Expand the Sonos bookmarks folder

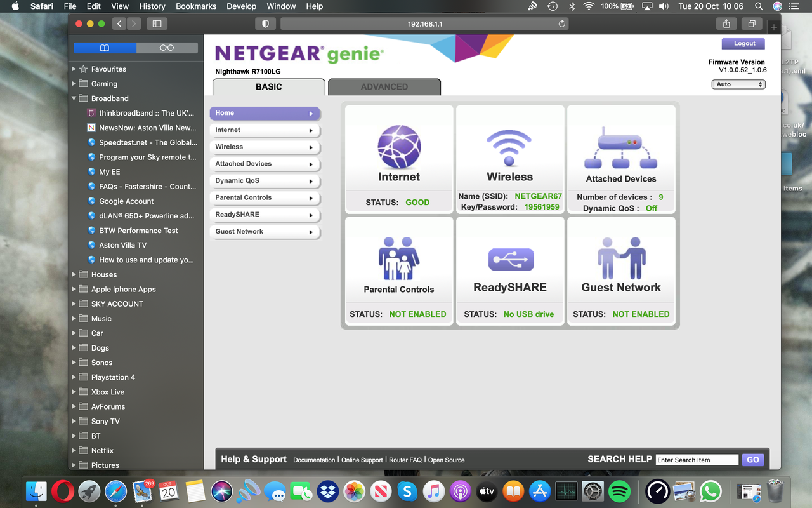click(x=74, y=363)
